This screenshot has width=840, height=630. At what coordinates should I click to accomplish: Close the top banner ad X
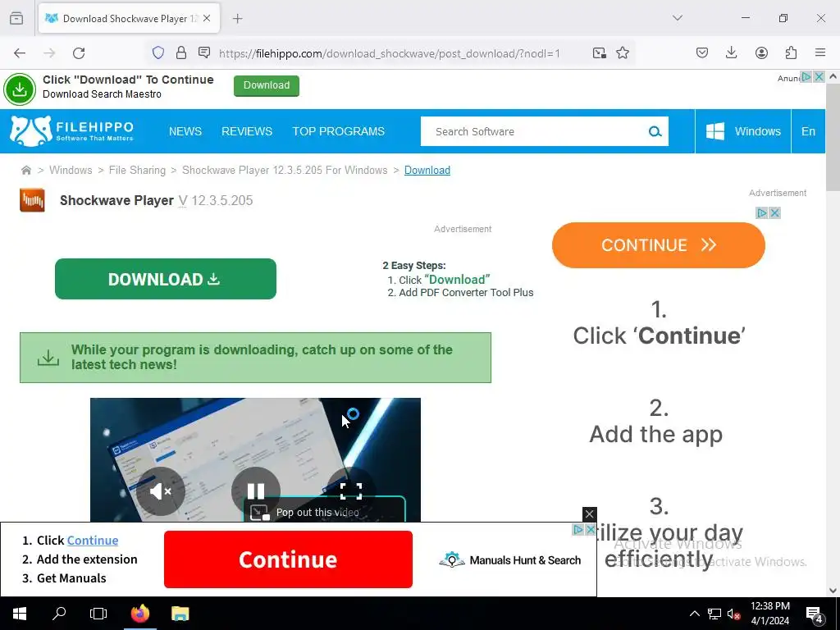819,76
